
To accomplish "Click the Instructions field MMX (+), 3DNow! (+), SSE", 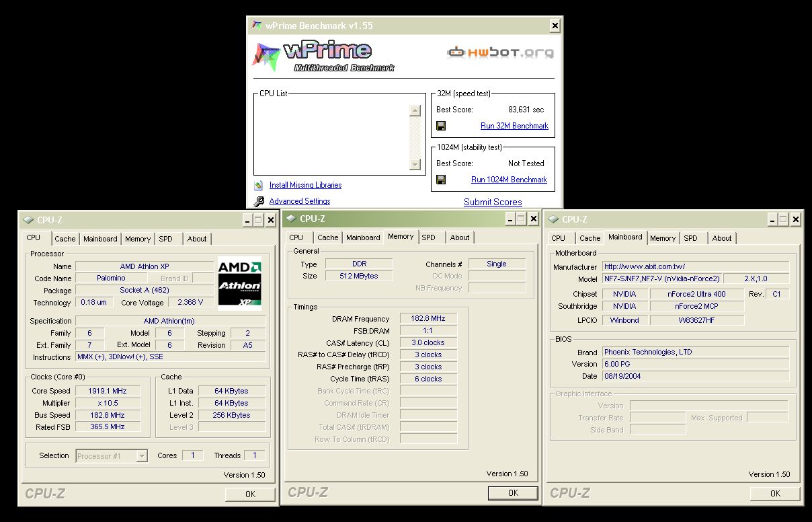I will [171, 357].
